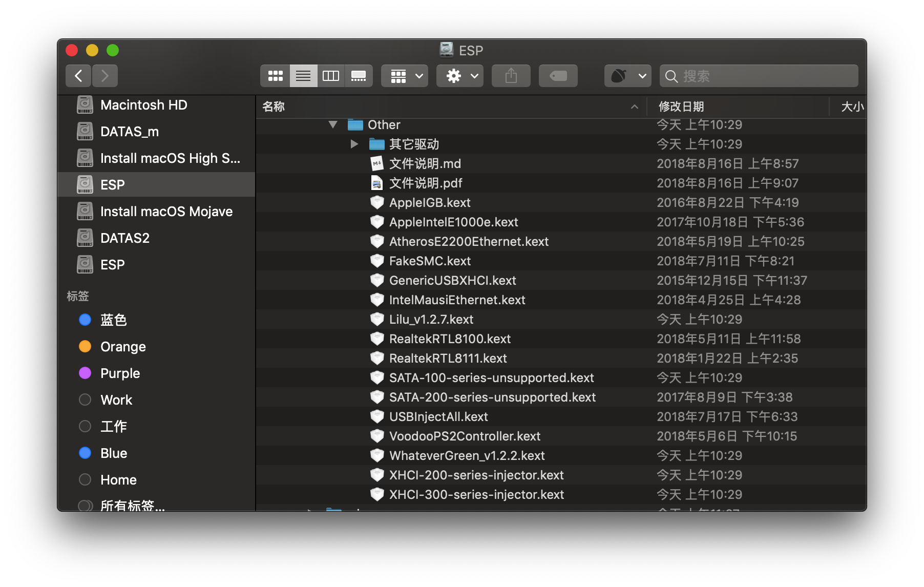Click the Edit Tags toolbar button
The image size is (924, 587).
pyautogui.click(x=558, y=76)
